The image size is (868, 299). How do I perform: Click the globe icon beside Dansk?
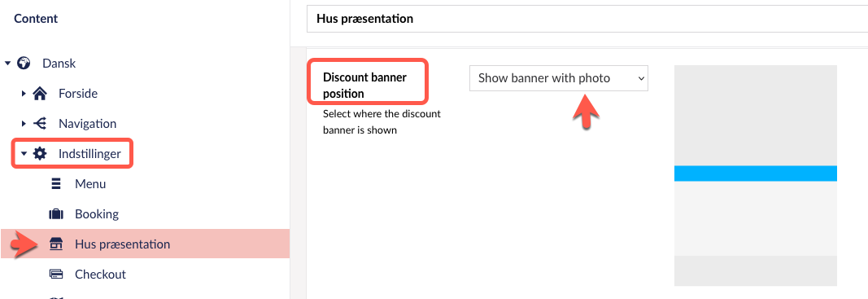click(x=24, y=64)
